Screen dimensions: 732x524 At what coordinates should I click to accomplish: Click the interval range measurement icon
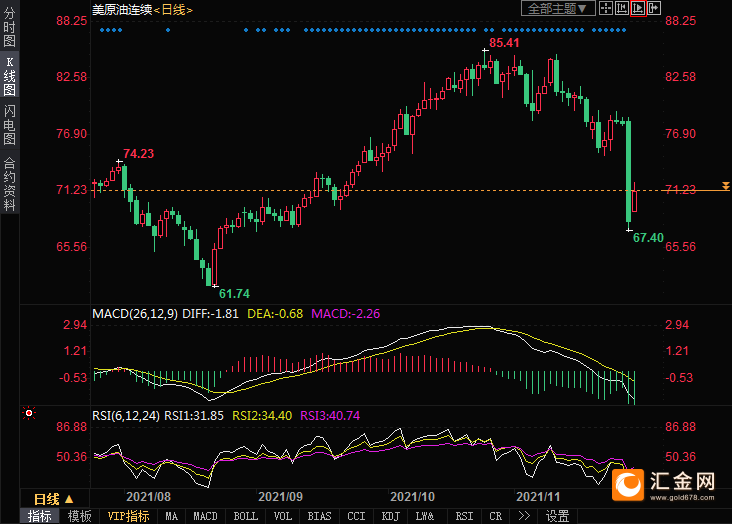point(622,8)
